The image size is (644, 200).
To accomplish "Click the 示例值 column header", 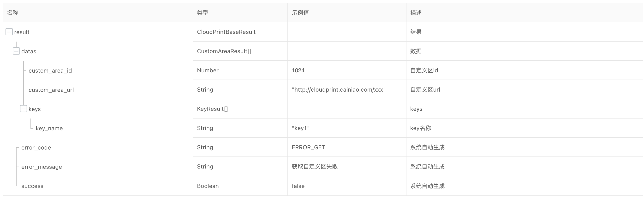I will click(300, 12).
